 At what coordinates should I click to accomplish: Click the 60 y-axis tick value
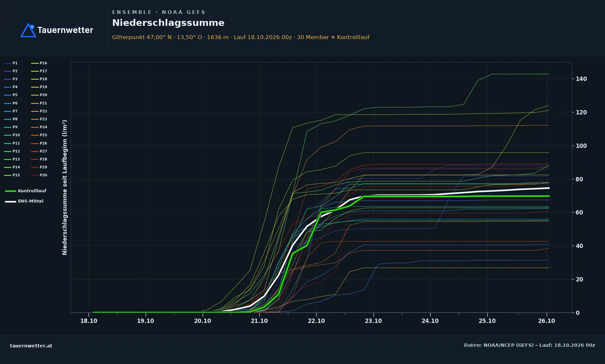tap(579, 212)
